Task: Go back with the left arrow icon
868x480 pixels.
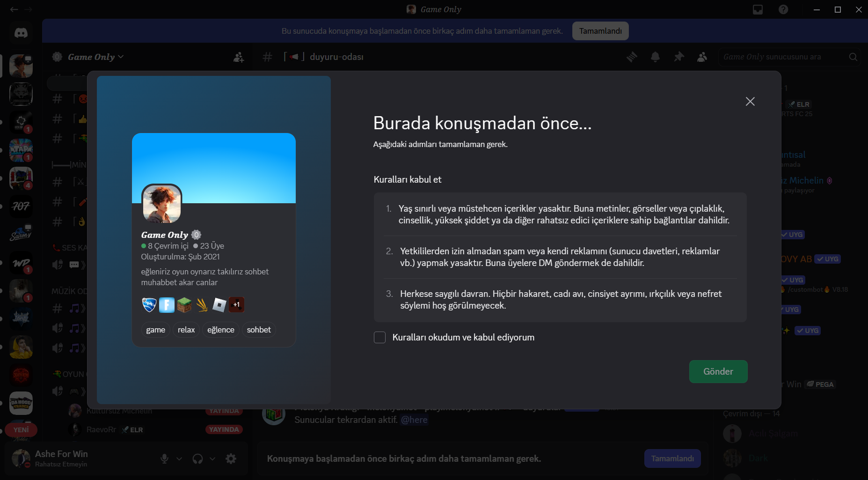Action: (x=14, y=9)
